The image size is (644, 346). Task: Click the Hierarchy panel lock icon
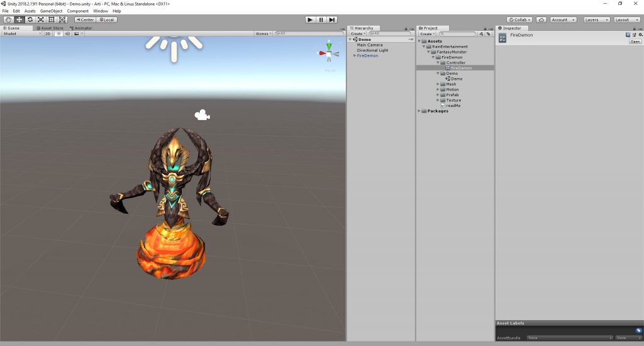[406, 28]
